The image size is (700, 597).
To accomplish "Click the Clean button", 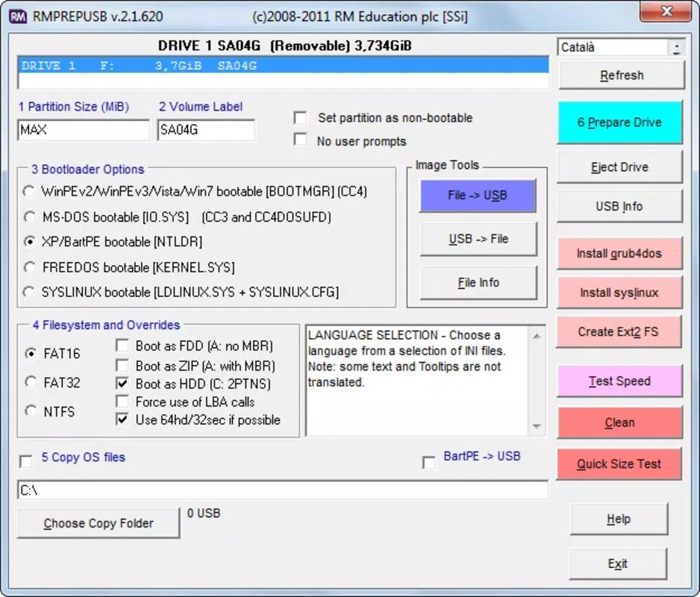I will click(619, 422).
